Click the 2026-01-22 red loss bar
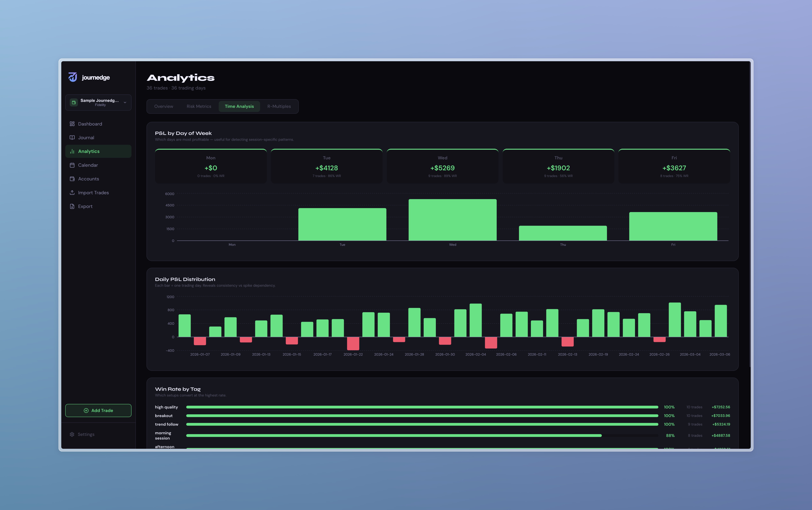This screenshot has width=812, height=510. [x=353, y=344]
